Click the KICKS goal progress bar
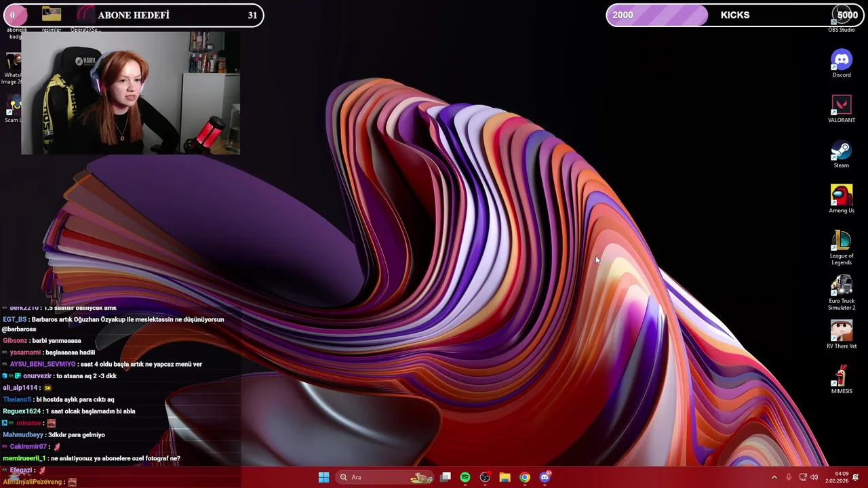The height and width of the screenshot is (488, 868). [736, 15]
